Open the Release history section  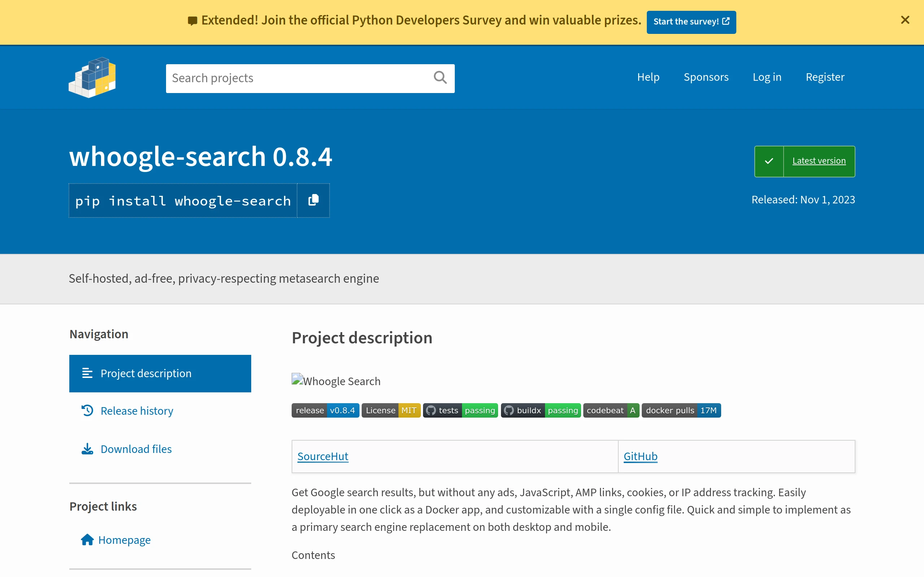(x=137, y=410)
